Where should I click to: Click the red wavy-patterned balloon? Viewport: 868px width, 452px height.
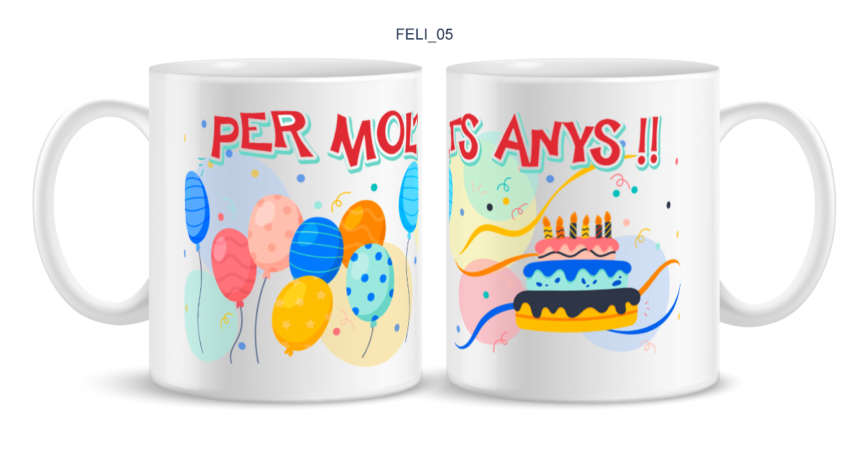[233, 266]
